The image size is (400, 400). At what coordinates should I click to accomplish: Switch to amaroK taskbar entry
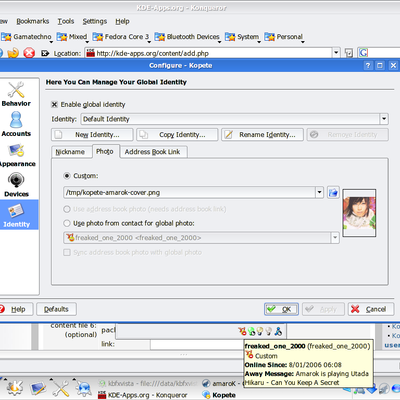tap(221, 384)
